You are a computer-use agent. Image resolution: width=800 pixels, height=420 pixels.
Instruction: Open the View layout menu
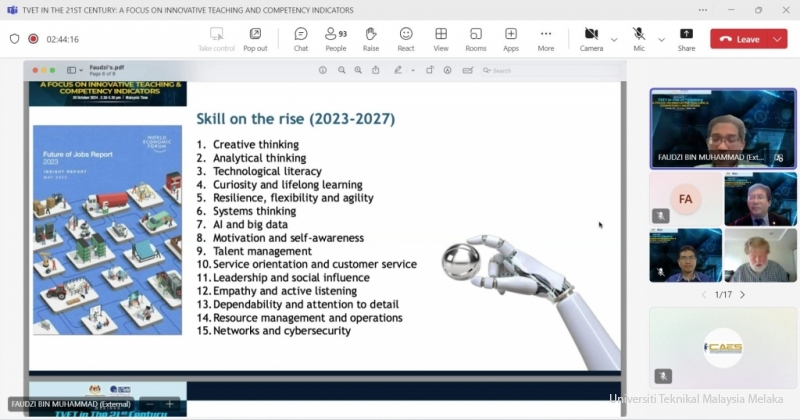click(x=440, y=39)
